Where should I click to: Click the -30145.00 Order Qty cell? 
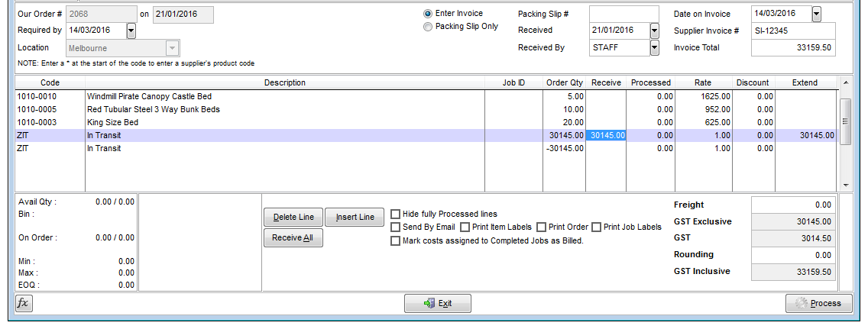point(564,148)
